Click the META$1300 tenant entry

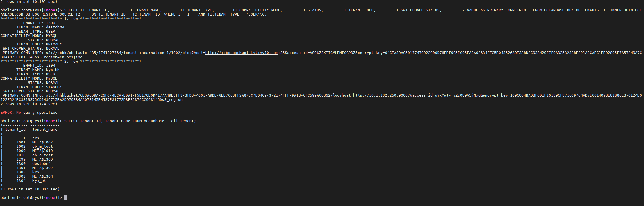click(42, 159)
